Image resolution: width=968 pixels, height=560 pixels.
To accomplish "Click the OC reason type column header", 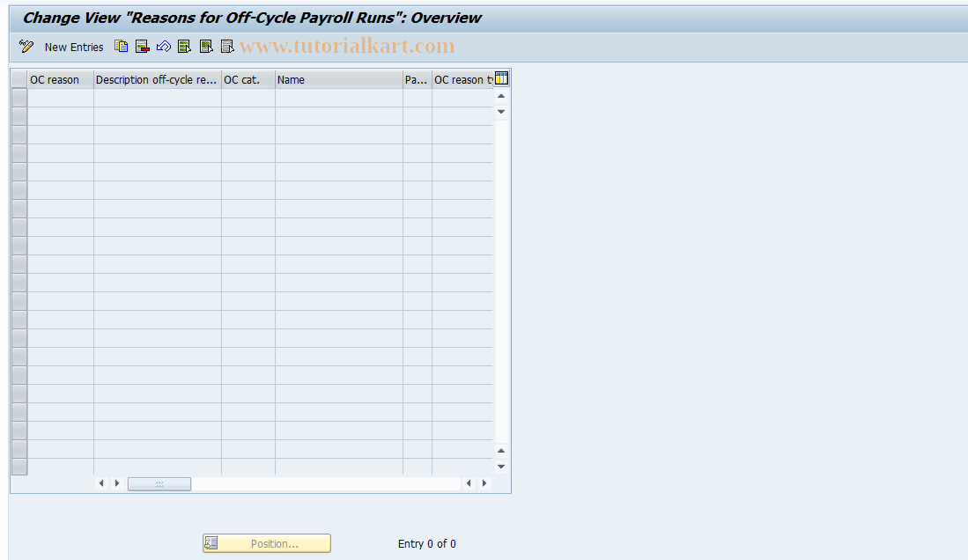I will (x=462, y=79).
